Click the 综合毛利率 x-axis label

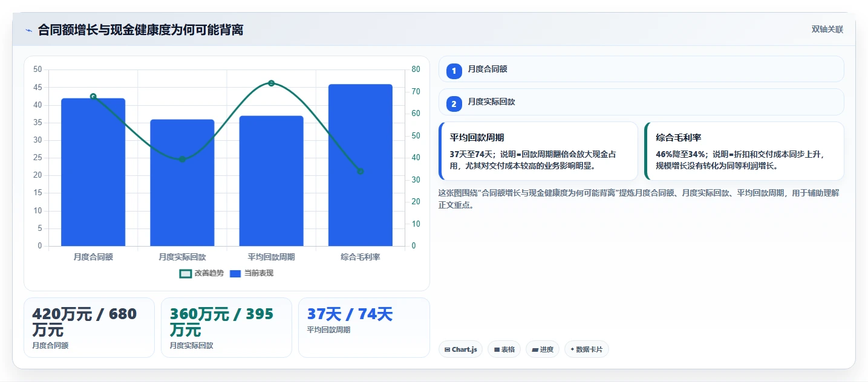(361, 257)
